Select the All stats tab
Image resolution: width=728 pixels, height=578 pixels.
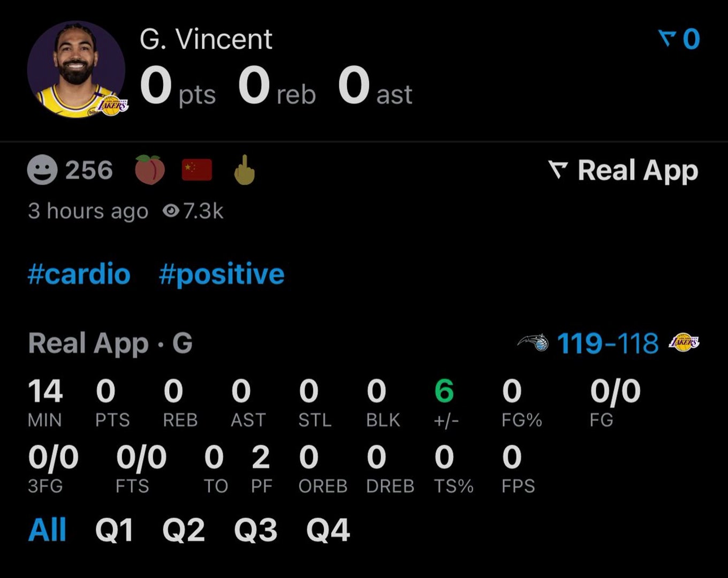pyautogui.click(x=47, y=530)
